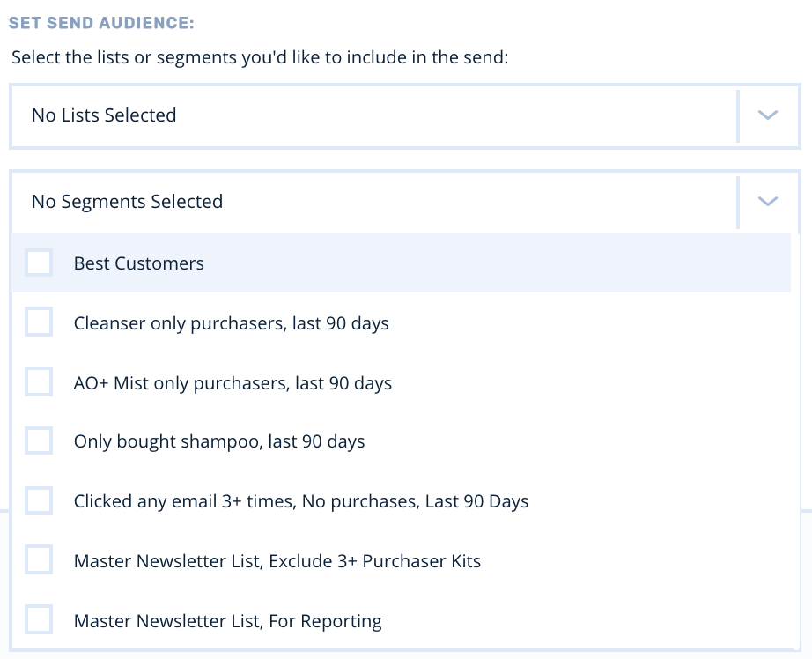Choose the Cleanser only purchasers, last 90 days text

[232, 323]
